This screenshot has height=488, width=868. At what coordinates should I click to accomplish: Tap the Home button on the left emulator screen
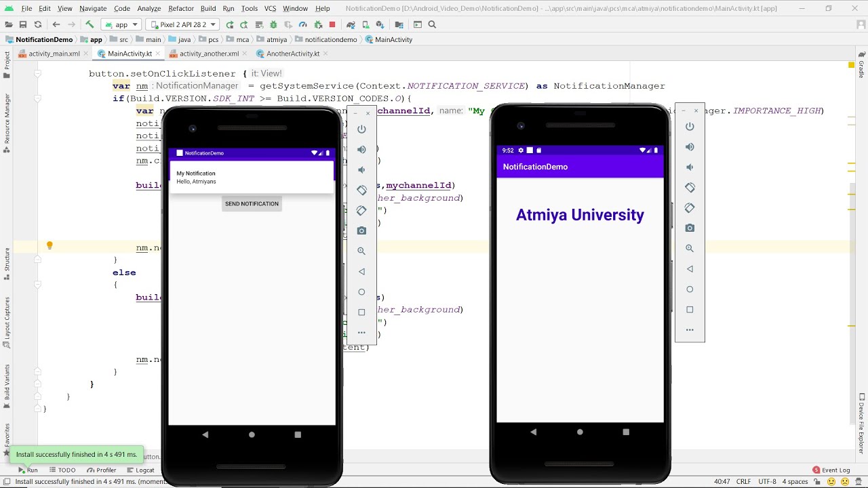252,434
